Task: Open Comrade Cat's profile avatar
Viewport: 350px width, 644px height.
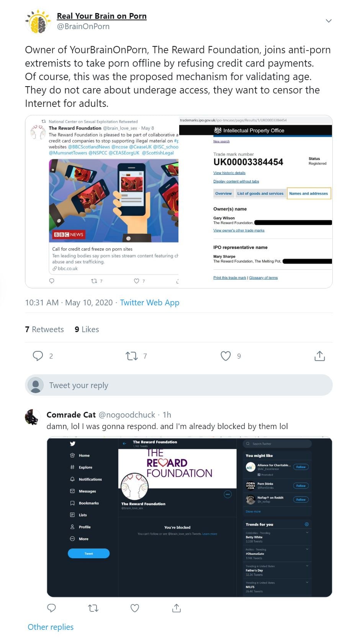Action: [33, 417]
